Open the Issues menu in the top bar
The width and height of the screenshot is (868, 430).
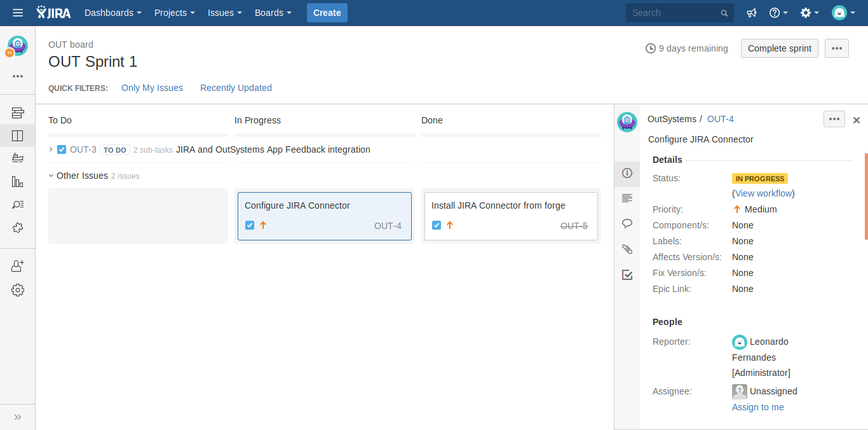[x=224, y=13]
